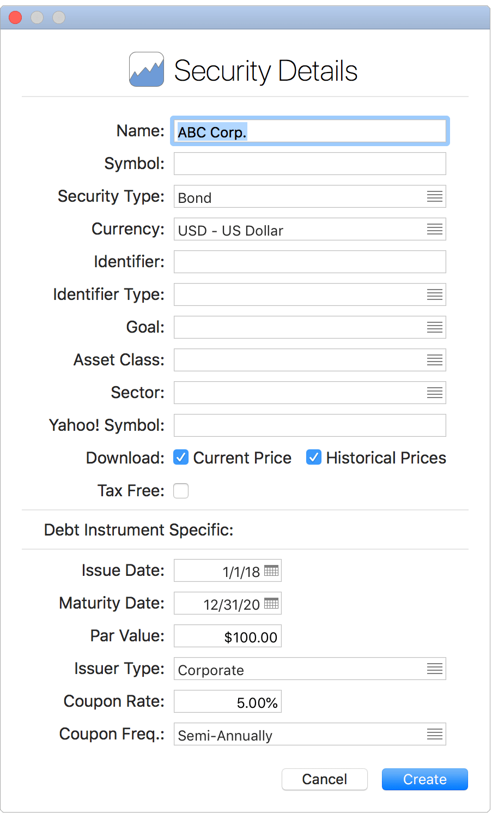Select the Yahoo! Symbol text field

click(x=309, y=425)
